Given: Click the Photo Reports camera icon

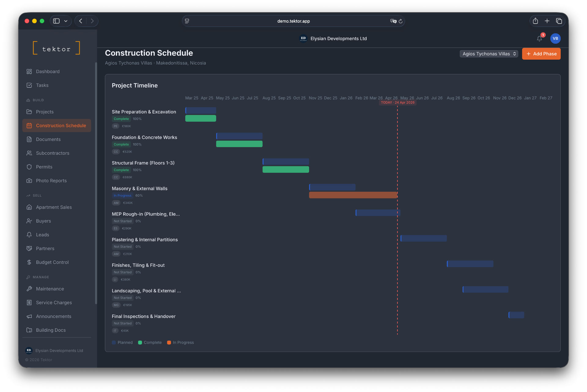Looking at the screenshot, I should click(29, 180).
